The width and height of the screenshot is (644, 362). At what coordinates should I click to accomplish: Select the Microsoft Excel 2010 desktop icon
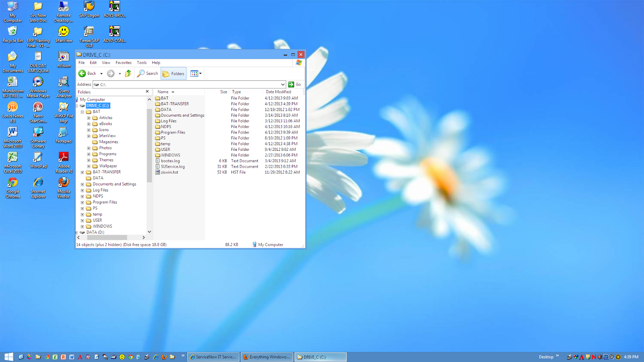point(13,163)
